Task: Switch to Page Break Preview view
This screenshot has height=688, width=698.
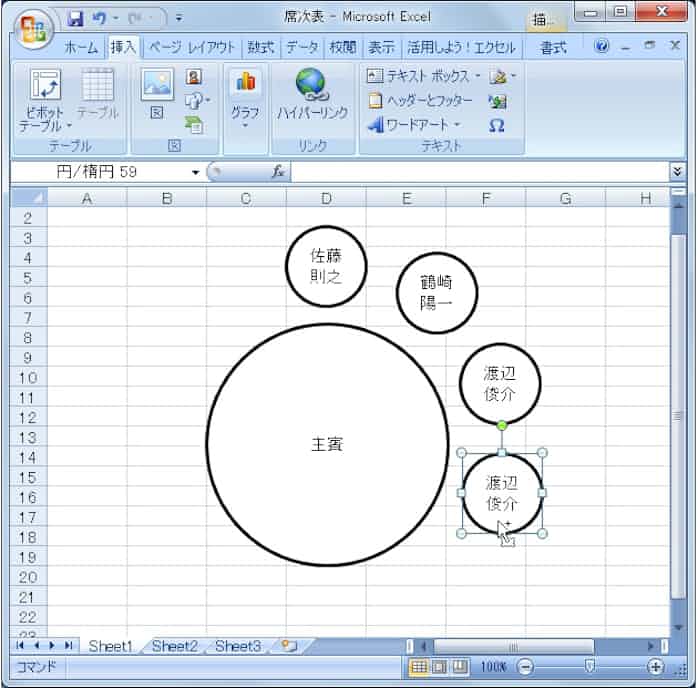Action: click(x=460, y=667)
